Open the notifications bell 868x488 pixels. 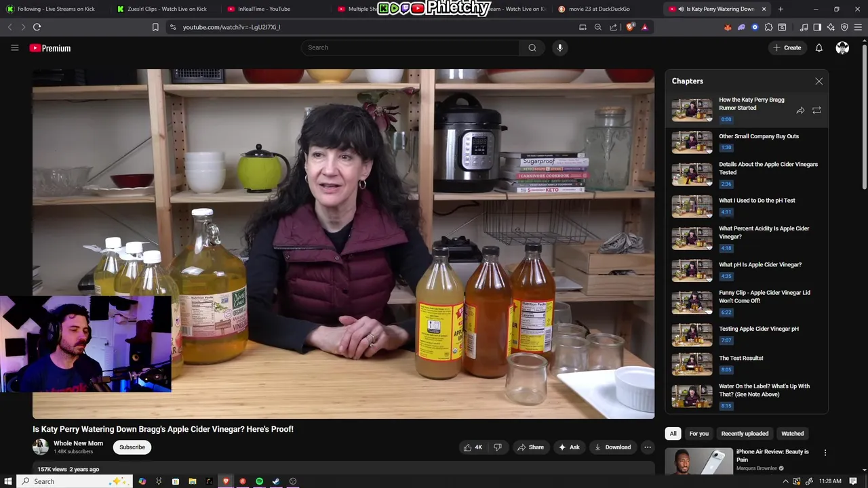pos(819,47)
